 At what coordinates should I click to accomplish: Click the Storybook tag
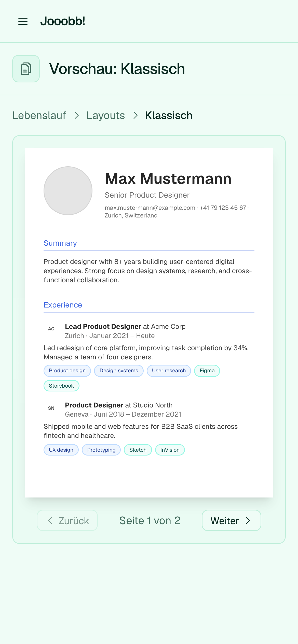click(61, 386)
